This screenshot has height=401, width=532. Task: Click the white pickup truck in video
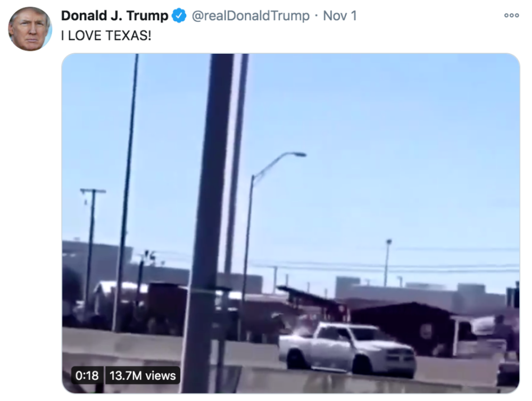(x=347, y=350)
